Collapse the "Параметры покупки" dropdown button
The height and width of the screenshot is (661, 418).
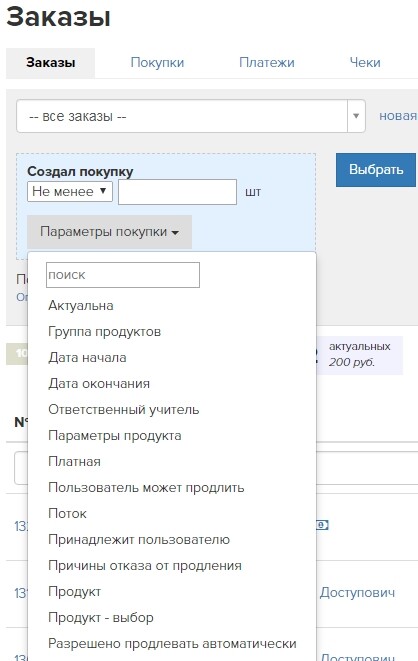[x=110, y=232]
